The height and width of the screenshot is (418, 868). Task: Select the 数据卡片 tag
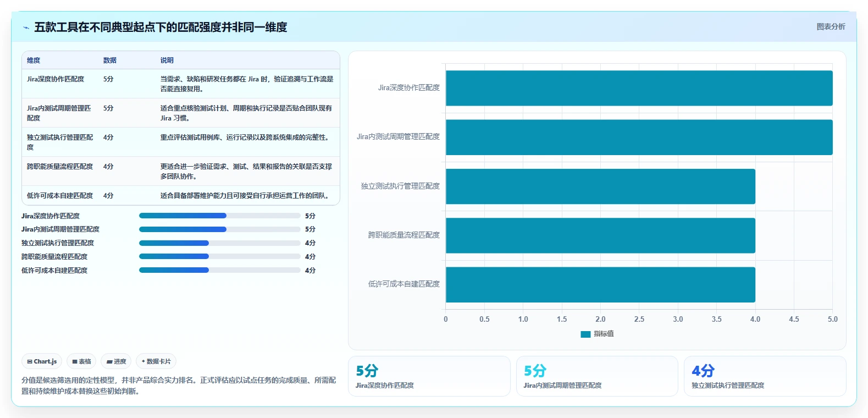156,361
